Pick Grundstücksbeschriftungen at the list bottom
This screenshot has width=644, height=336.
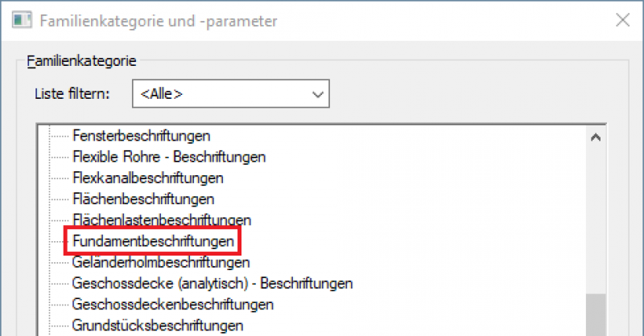(x=158, y=326)
